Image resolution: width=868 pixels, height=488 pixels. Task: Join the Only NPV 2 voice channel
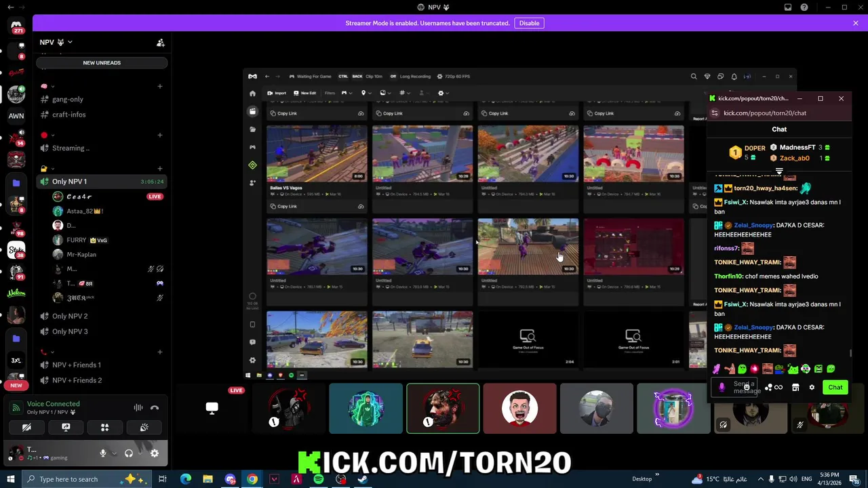click(x=70, y=316)
